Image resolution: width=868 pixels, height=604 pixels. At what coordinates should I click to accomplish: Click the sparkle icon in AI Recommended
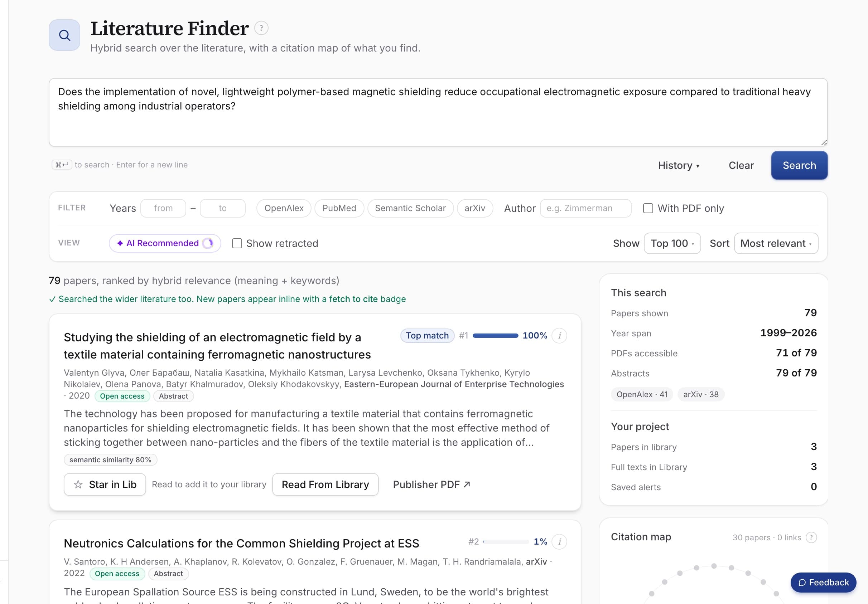pos(120,243)
